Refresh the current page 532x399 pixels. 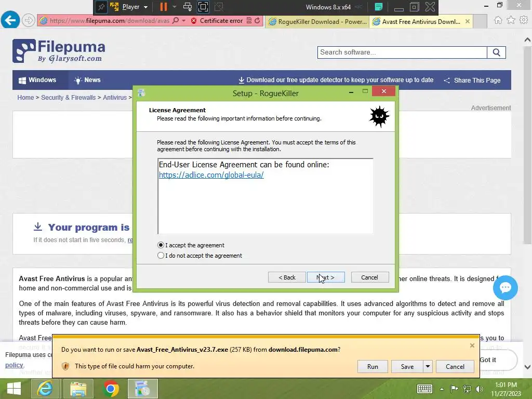(257, 21)
